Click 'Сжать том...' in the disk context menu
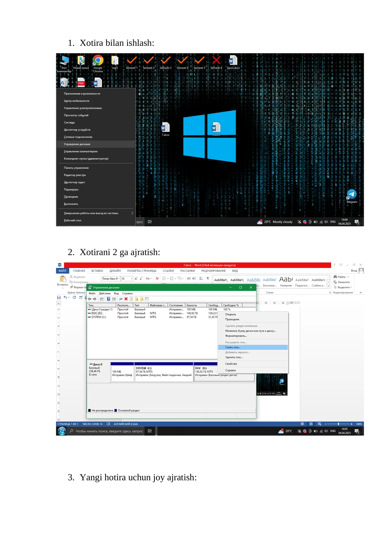 [253, 347]
